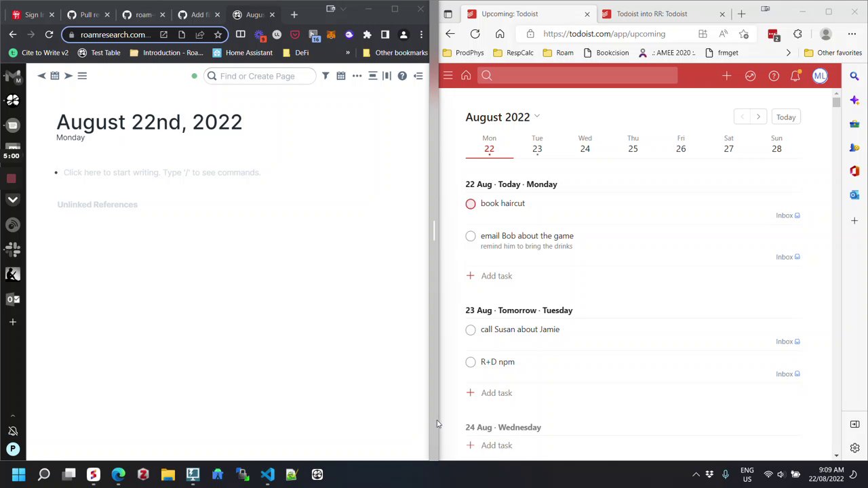Click the Roam filter funnel icon

(325, 76)
